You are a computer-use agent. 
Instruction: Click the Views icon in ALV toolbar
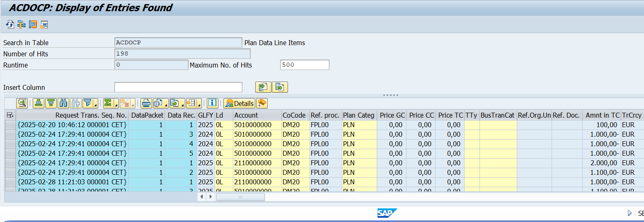click(158, 104)
